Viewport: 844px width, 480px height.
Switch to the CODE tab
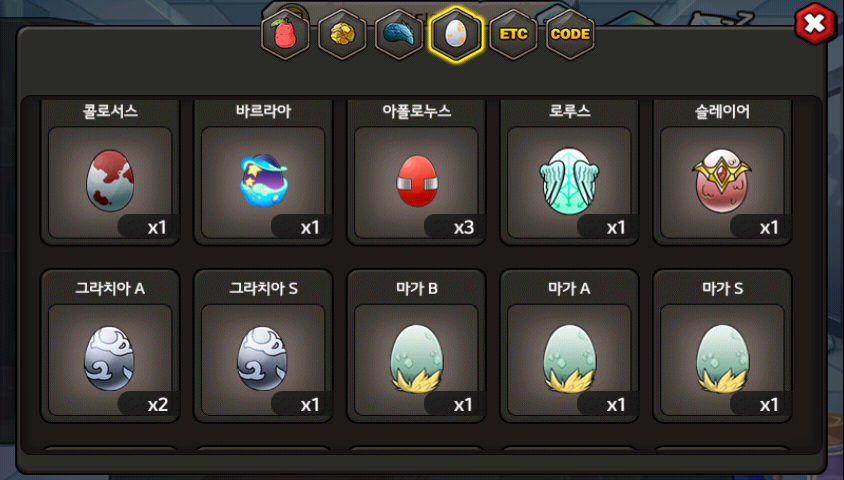tap(571, 34)
